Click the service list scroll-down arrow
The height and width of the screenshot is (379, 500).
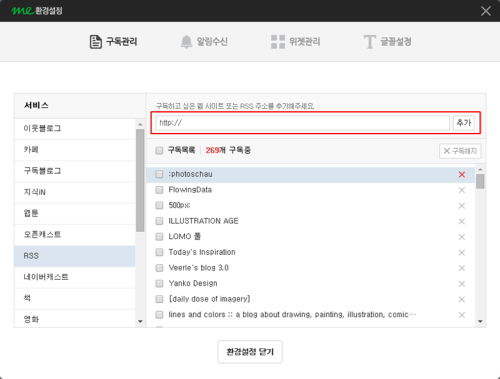140,321
